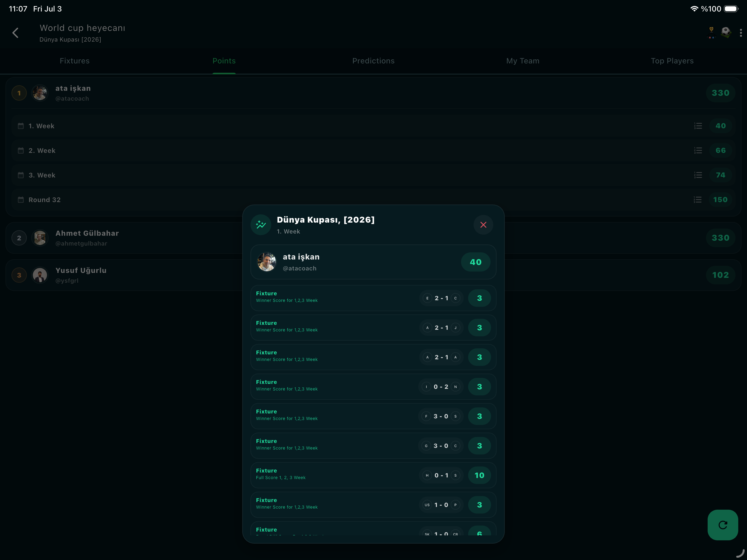Screen dimensions: 747x560
Task: Tap Yusuf Uğurlu's avatar
Action: tap(40, 275)
